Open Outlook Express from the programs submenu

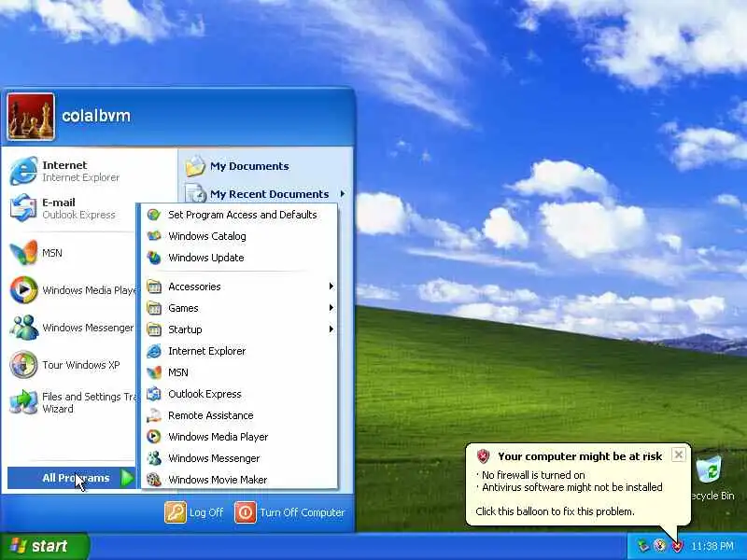click(239, 394)
